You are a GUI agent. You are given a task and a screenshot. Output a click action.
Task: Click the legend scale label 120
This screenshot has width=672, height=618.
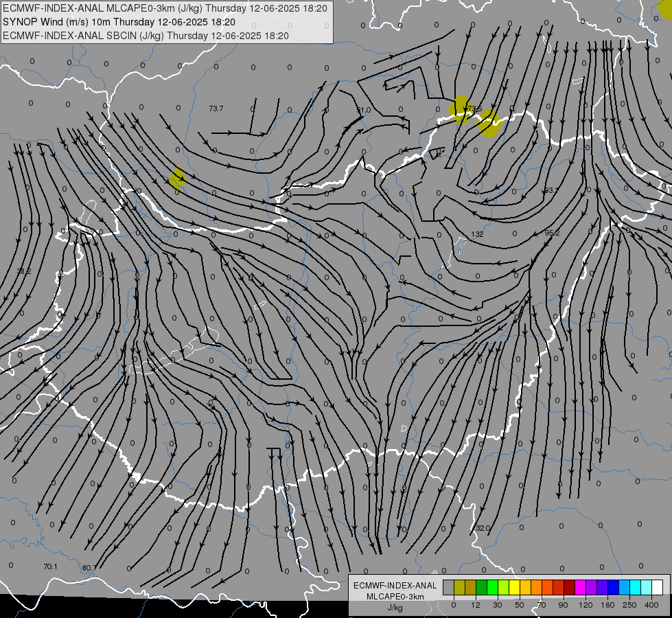pos(586,605)
